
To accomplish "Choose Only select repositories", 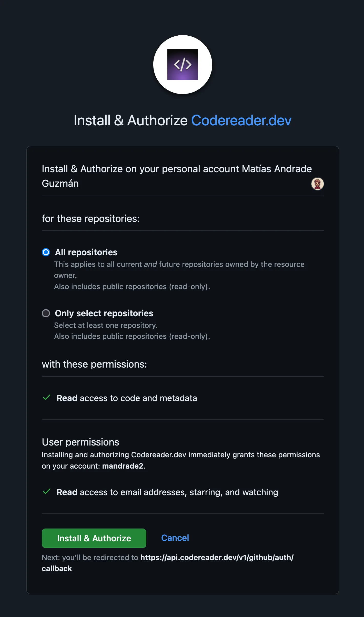I will [104, 313].
